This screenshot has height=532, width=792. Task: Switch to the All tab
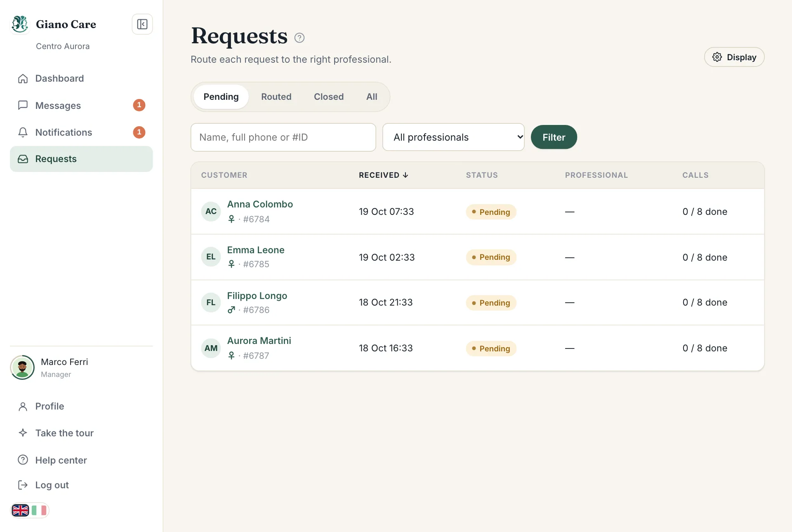point(372,97)
